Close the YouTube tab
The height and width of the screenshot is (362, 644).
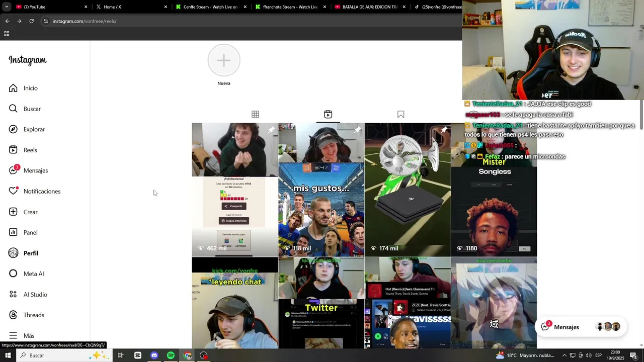tap(86, 7)
